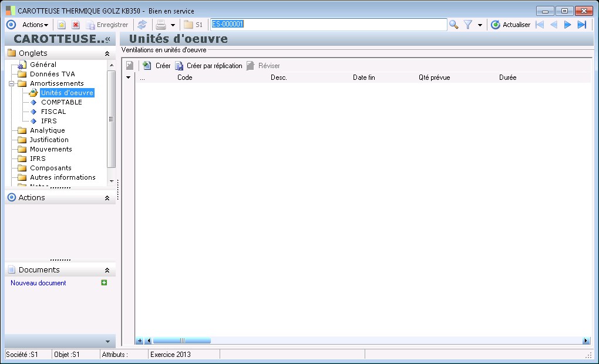Screen dimensions: 599x364
Task: Click the filter funnel icon
Action: [467, 25]
